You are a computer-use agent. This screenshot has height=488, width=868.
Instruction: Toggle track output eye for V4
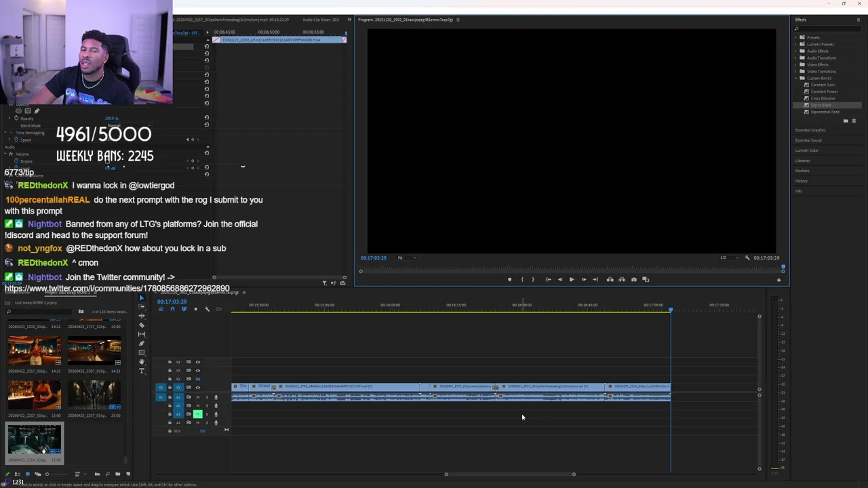[198, 362]
